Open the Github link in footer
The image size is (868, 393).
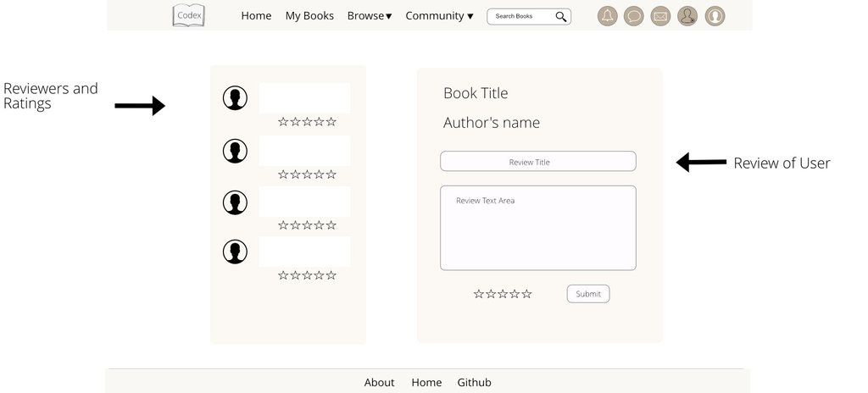tap(475, 383)
